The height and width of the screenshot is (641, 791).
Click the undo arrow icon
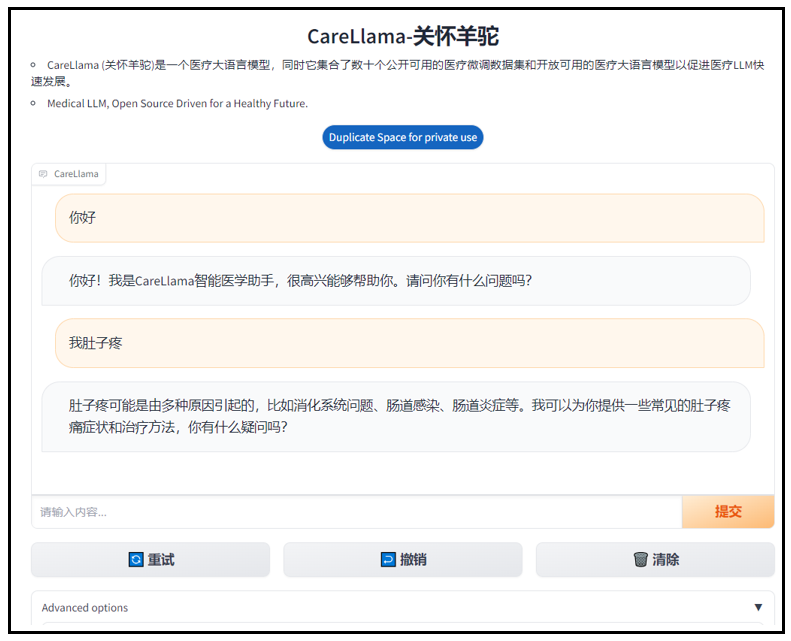click(x=388, y=559)
